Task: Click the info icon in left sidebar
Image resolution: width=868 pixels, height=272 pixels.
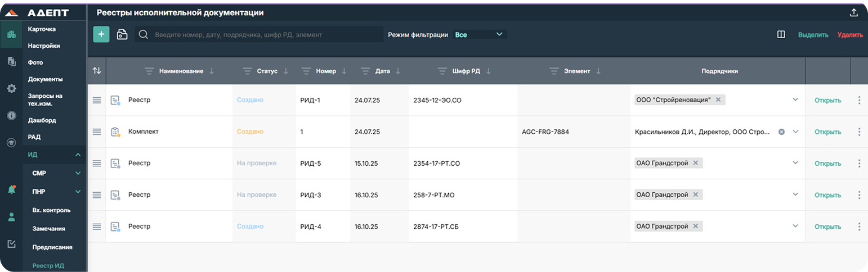Action: (x=11, y=115)
